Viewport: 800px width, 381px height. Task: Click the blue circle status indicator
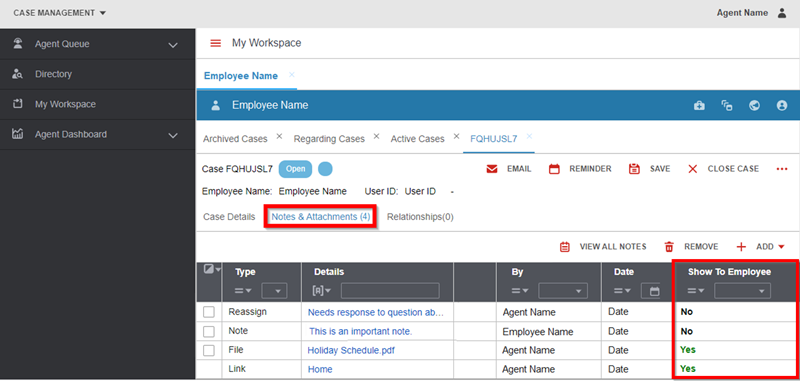[x=325, y=169]
